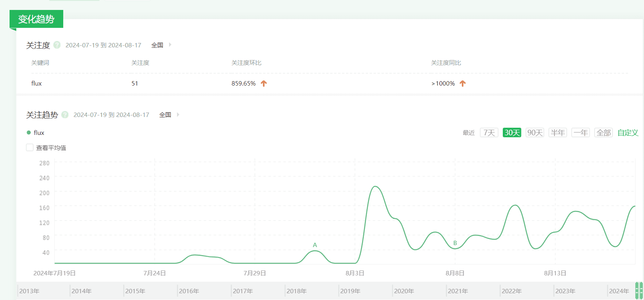Click 2020年 on the bottom timeline
Viewport: 644px width, 300px height.
(404, 291)
